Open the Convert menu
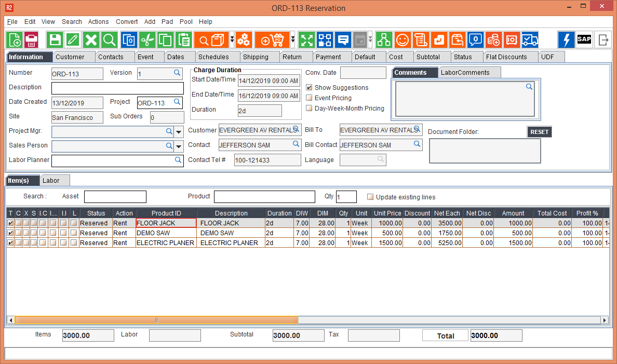This screenshot has width=617, height=364. coord(127,22)
